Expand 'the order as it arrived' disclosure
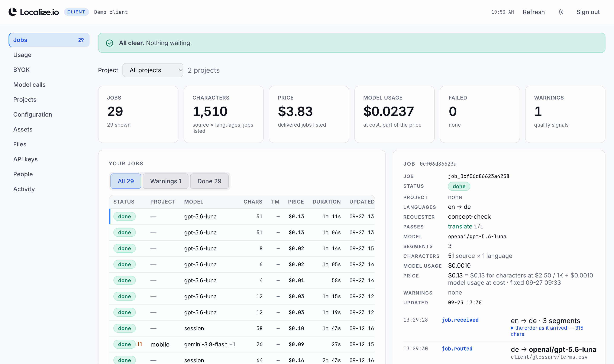The width and height of the screenshot is (614, 364). 547,331
